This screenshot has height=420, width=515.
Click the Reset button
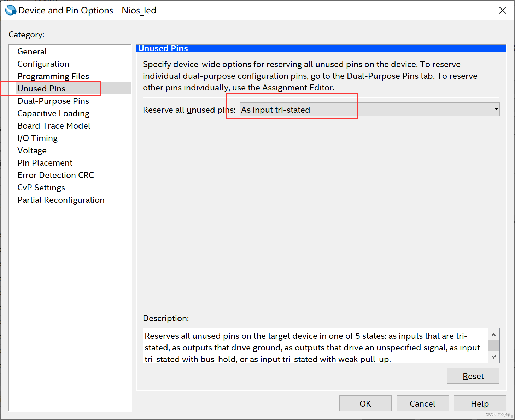(x=473, y=376)
